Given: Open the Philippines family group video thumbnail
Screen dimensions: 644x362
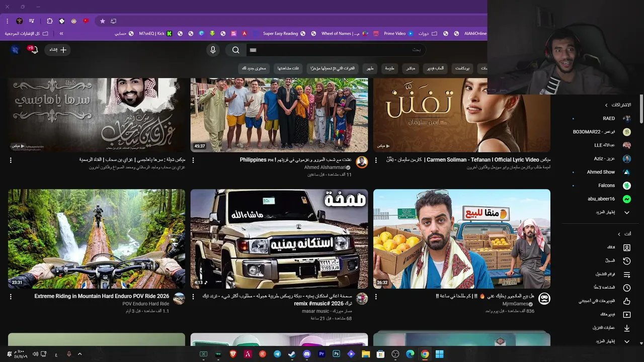Looking at the screenshot, I should coord(279,115).
